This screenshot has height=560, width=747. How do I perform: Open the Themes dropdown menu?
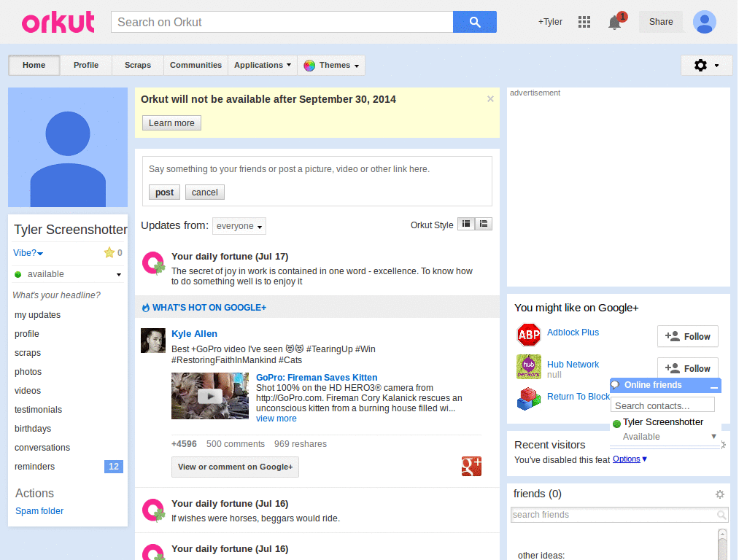(x=331, y=65)
